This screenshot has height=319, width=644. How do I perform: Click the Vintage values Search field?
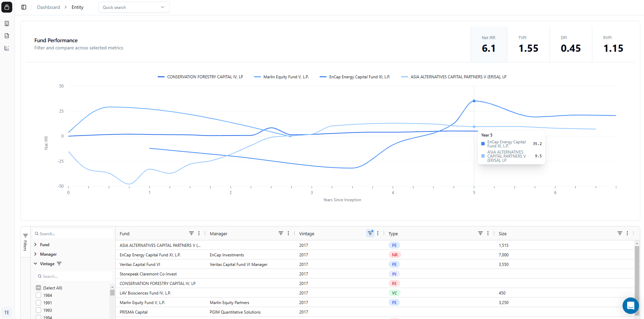pyautogui.click(x=74, y=276)
